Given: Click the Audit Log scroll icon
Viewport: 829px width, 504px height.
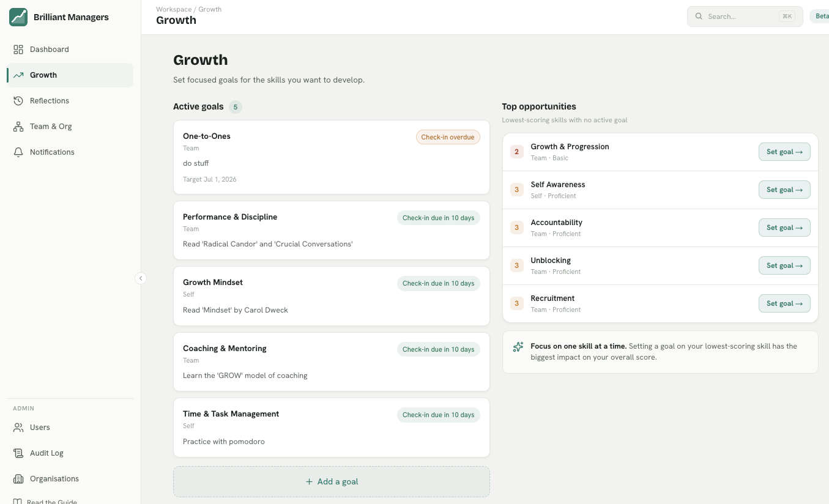Looking at the screenshot, I should coord(18,453).
